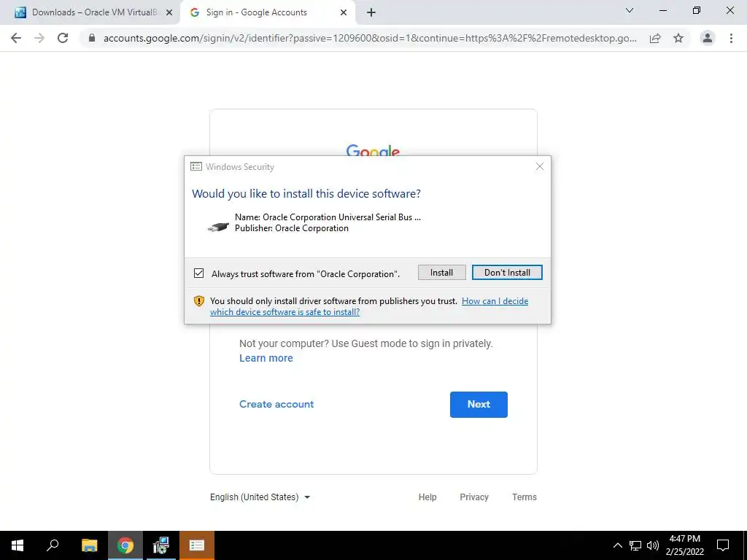Click the blue Next button
Viewport: 747px width, 560px height.
[x=479, y=404]
